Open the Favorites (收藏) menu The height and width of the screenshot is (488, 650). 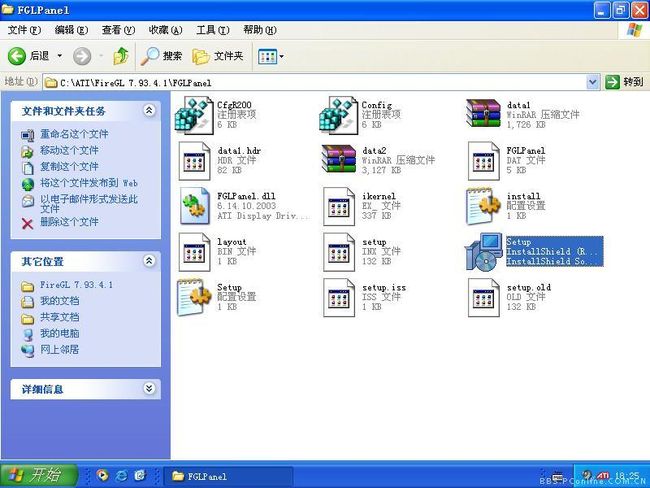click(x=165, y=30)
